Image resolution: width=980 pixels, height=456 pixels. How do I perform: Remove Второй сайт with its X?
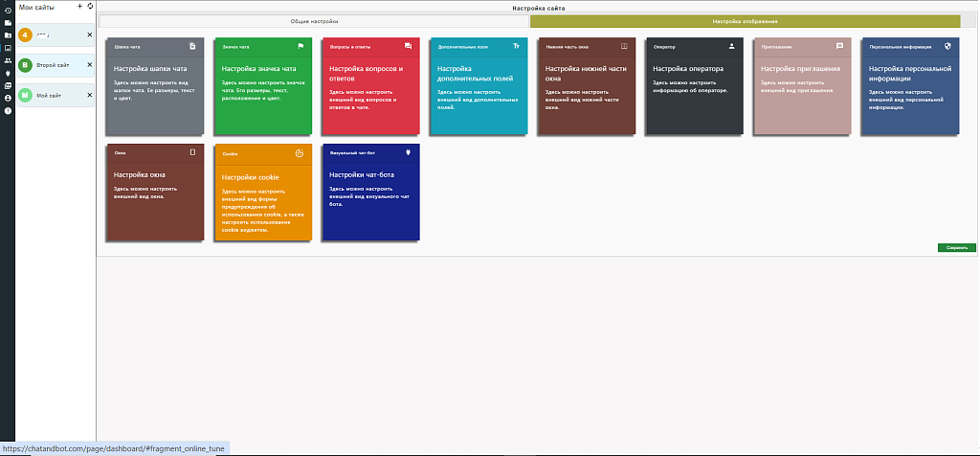[89, 64]
